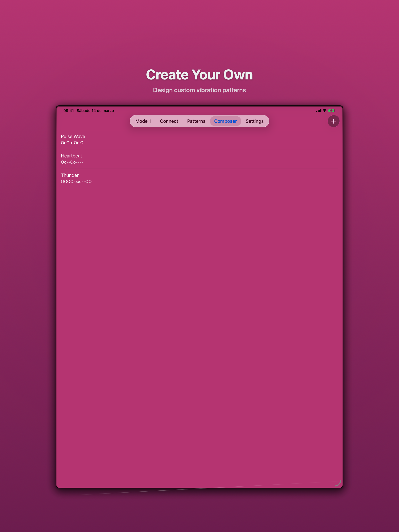Tap the clock showing 09:41

tap(69, 111)
